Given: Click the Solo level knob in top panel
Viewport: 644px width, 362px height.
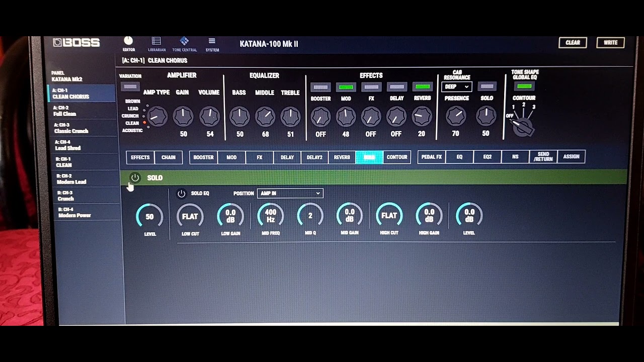Looking at the screenshot, I should (486, 116).
